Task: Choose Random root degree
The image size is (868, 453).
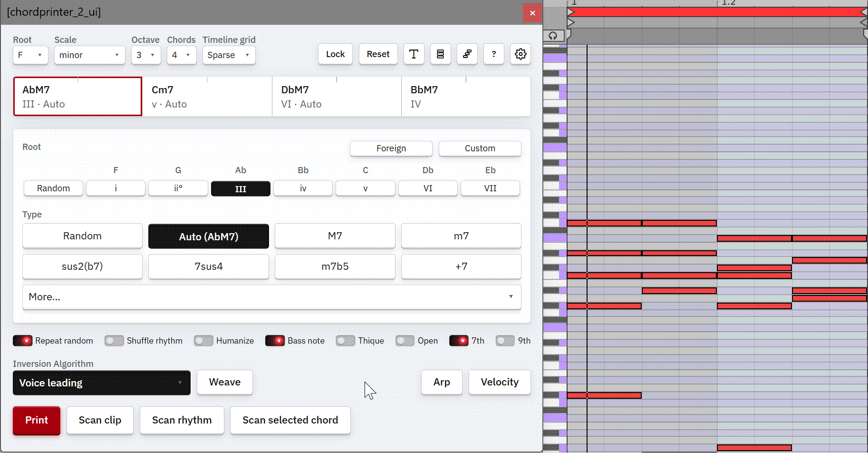Action: click(x=53, y=188)
